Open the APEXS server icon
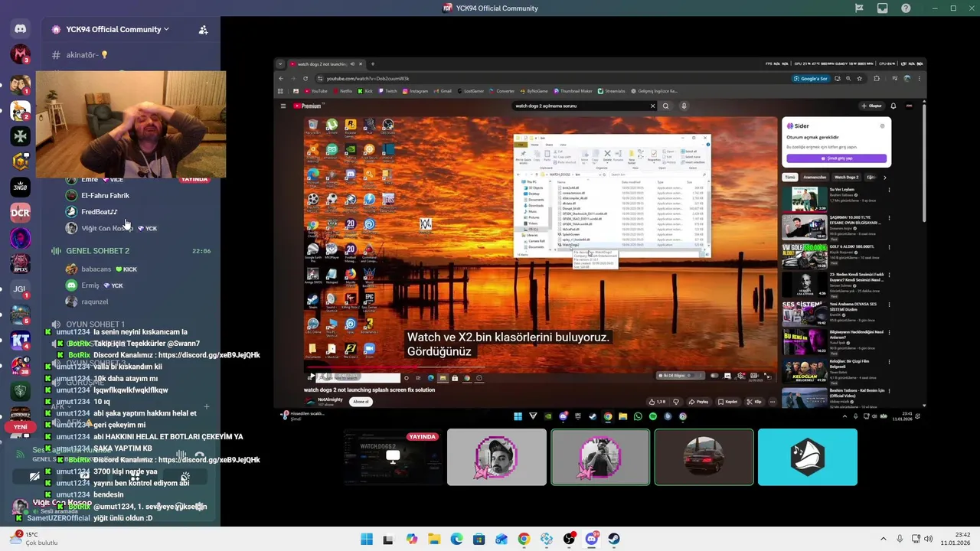 (21, 264)
